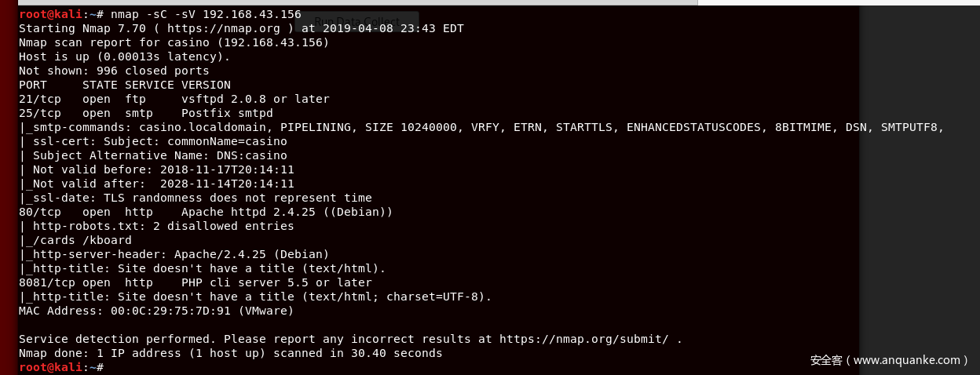Click the Not valid after date line
The width and height of the screenshot is (980, 375).
(x=156, y=184)
